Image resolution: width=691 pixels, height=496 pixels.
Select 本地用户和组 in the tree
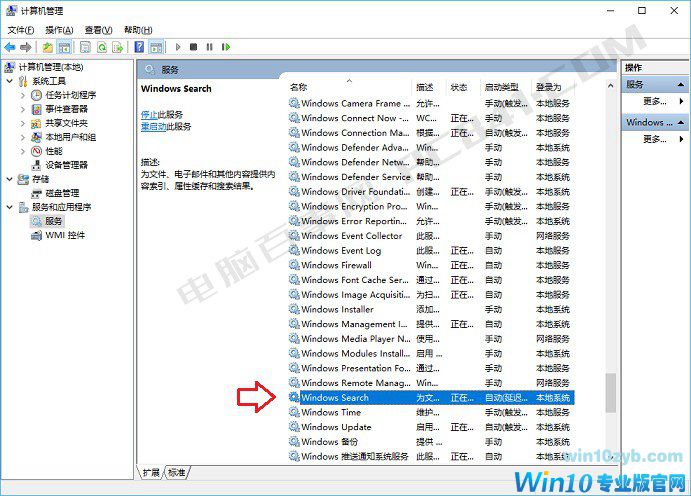(x=71, y=137)
